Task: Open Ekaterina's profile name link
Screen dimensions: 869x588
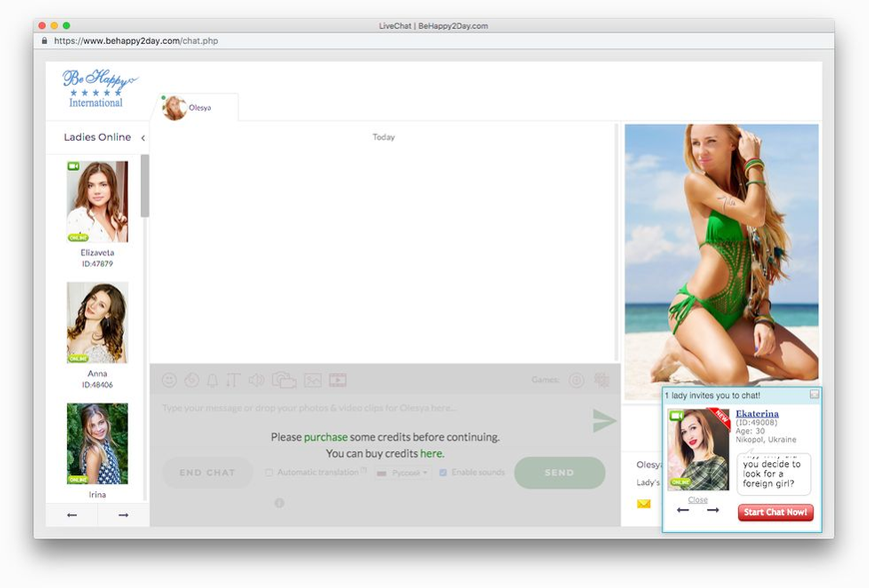Action: [x=757, y=413]
